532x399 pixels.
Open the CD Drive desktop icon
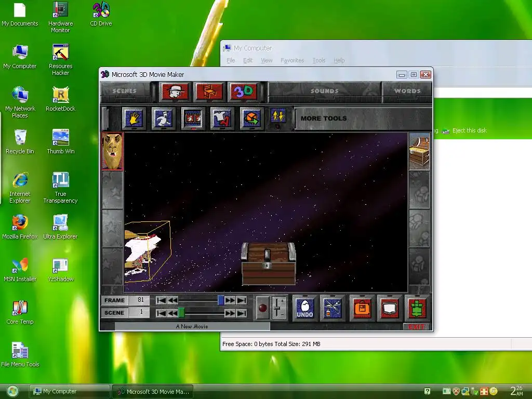(x=101, y=15)
